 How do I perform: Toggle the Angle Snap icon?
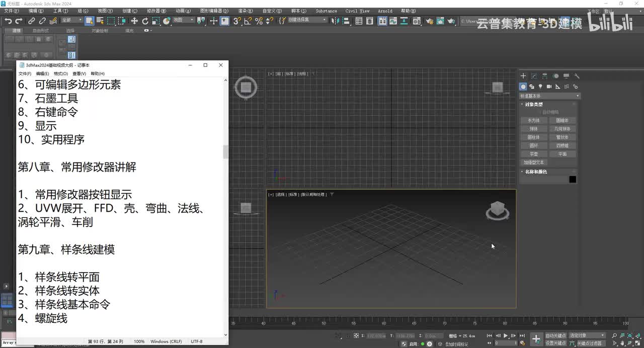tap(248, 21)
